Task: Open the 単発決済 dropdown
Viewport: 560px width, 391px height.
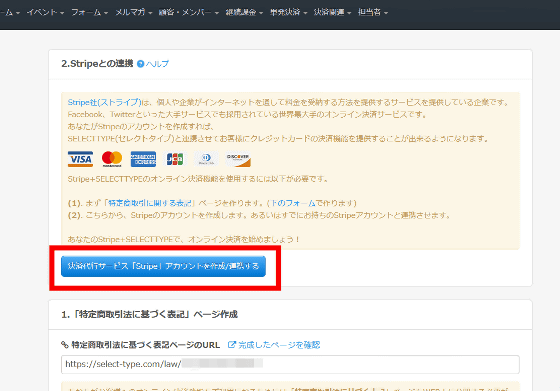Action: pos(289,12)
